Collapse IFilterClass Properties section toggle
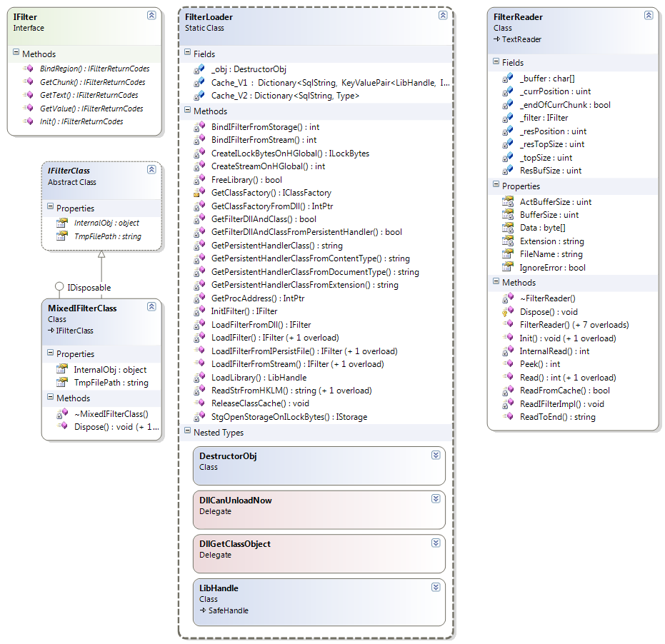This screenshot has width=665, height=644. 51,206
